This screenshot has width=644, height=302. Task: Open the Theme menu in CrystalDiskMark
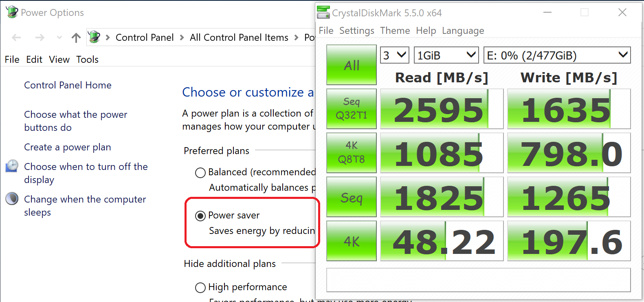point(395,31)
